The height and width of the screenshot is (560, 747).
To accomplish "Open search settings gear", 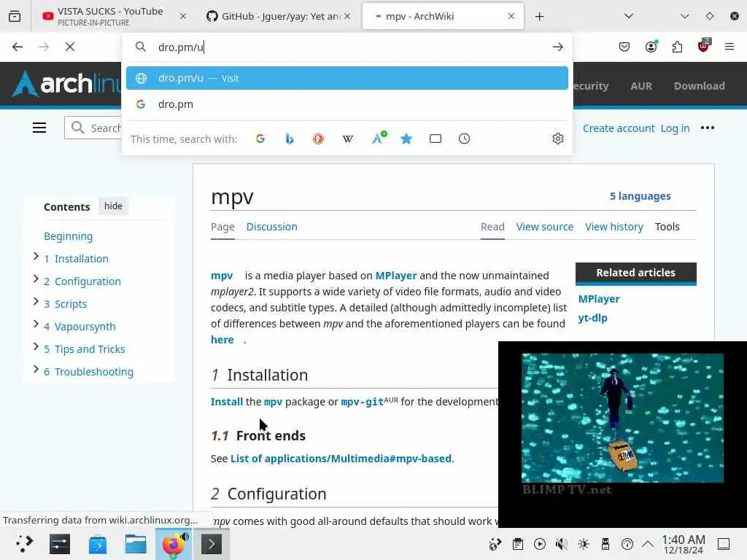I will point(558,139).
